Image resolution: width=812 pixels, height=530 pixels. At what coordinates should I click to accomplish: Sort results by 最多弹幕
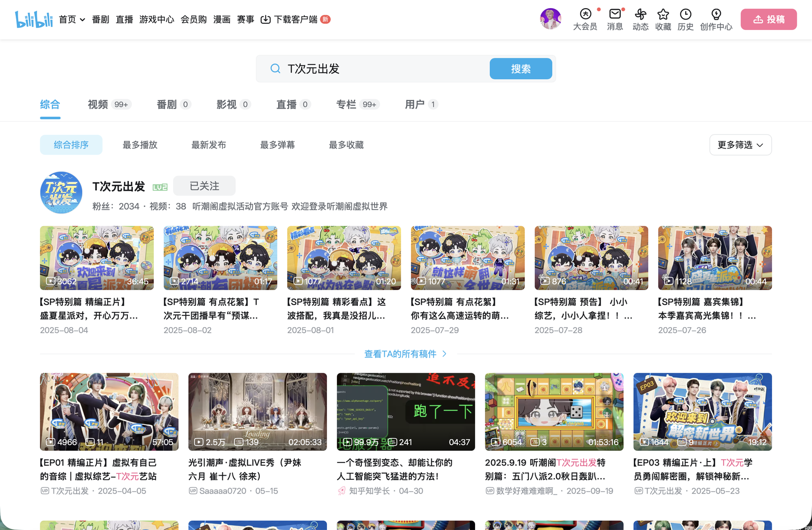click(x=278, y=145)
